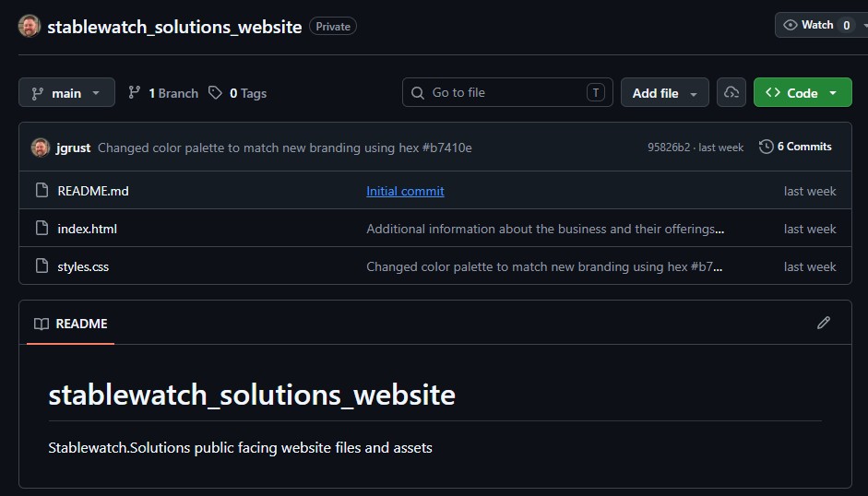Open the README.md file

(x=93, y=191)
